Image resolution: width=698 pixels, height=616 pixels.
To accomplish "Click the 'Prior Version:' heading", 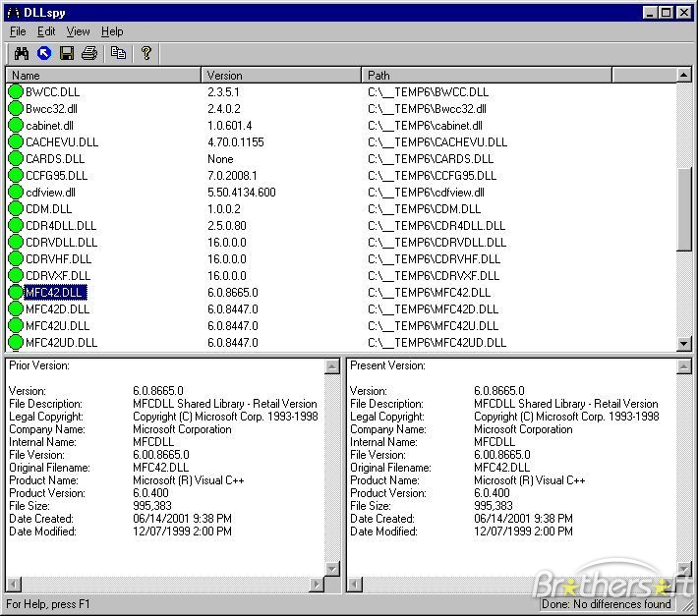I will 39,365.
